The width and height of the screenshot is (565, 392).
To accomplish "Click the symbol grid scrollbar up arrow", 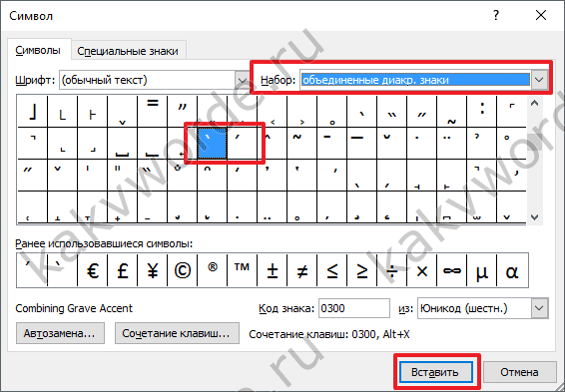I will pyautogui.click(x=534, y=104).
